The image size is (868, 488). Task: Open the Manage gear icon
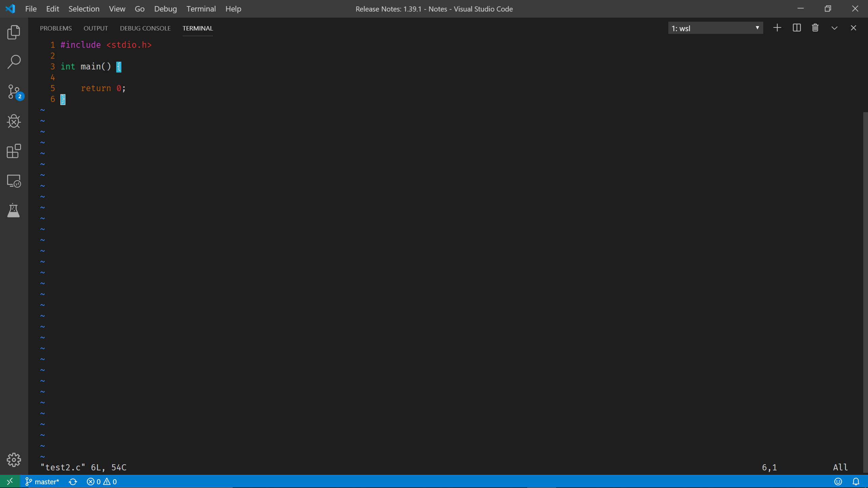coord(14,460)
